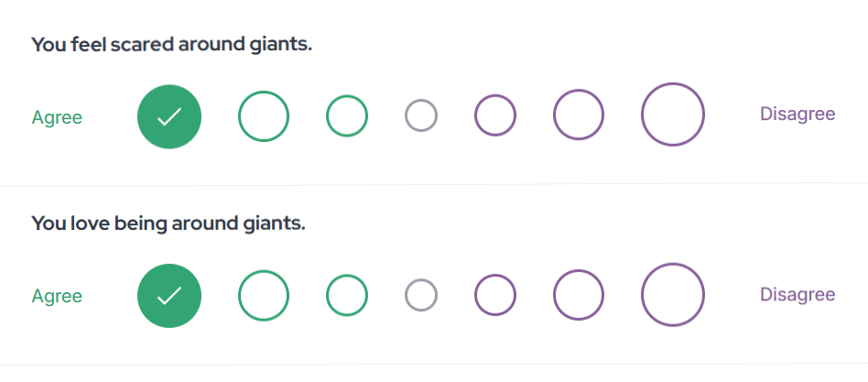Screen dimensions: 868x382
Task: Select strongest disagree for scared around giants
Action: tap(673, 115)
